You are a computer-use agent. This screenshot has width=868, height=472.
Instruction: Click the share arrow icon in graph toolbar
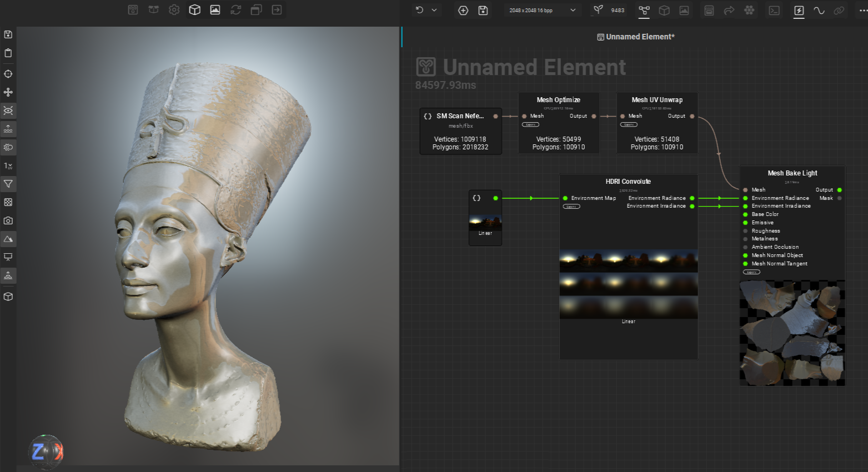tap(729, 11)
